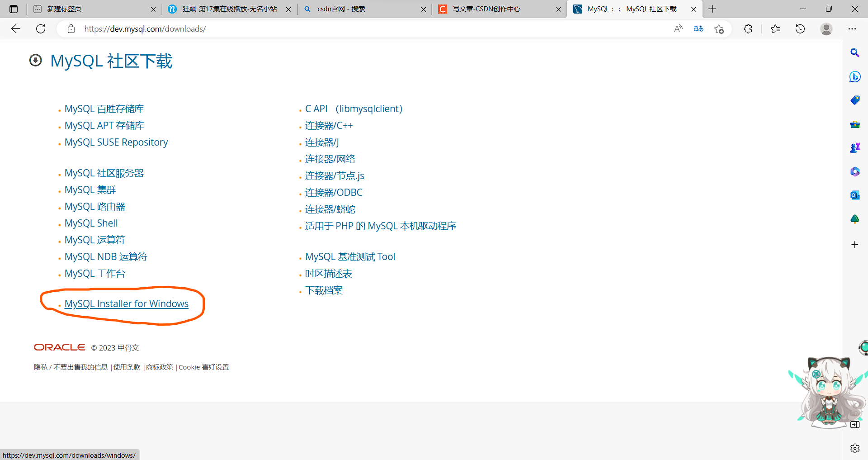Open the MySQL 集群 link

tap(90, 190)
